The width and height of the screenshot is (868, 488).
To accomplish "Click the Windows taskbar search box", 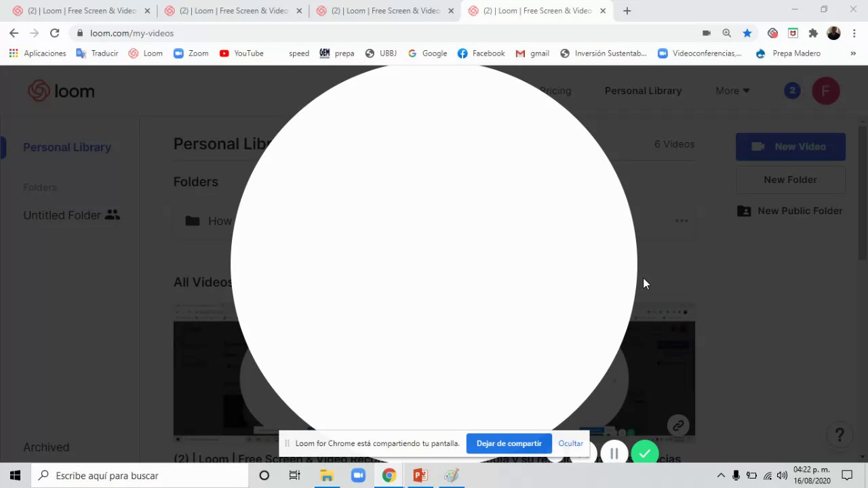I will tap(140, 476).
